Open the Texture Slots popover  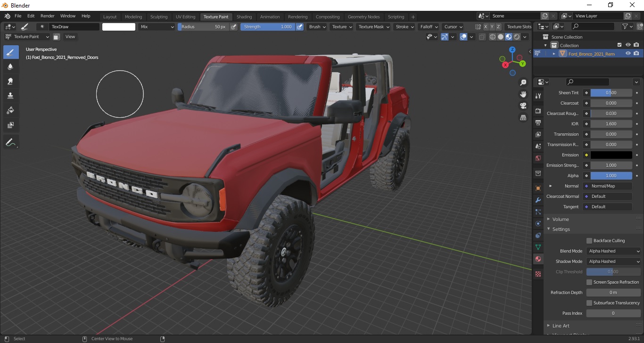pyautogui.click(x=519, y=27)
